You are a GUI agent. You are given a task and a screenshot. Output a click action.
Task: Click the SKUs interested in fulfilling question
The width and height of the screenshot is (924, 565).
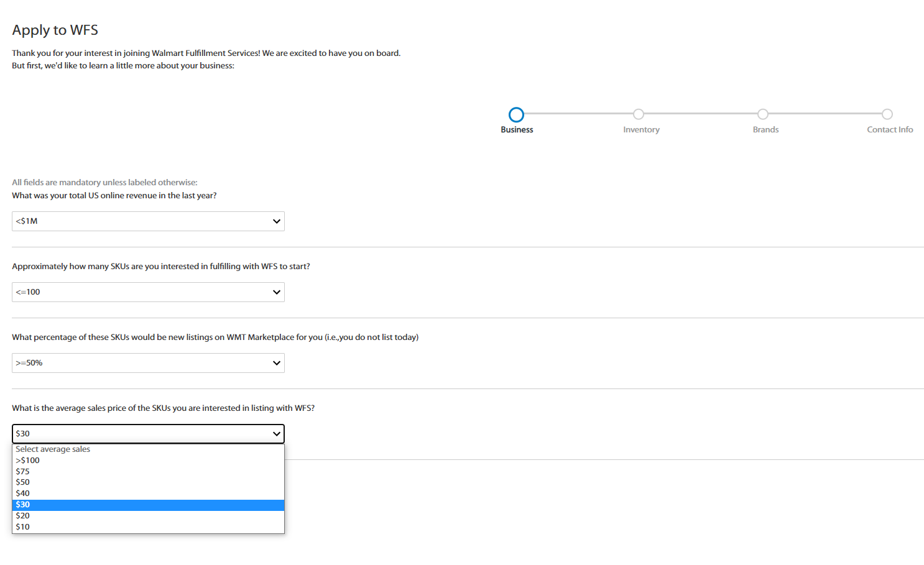161,267
